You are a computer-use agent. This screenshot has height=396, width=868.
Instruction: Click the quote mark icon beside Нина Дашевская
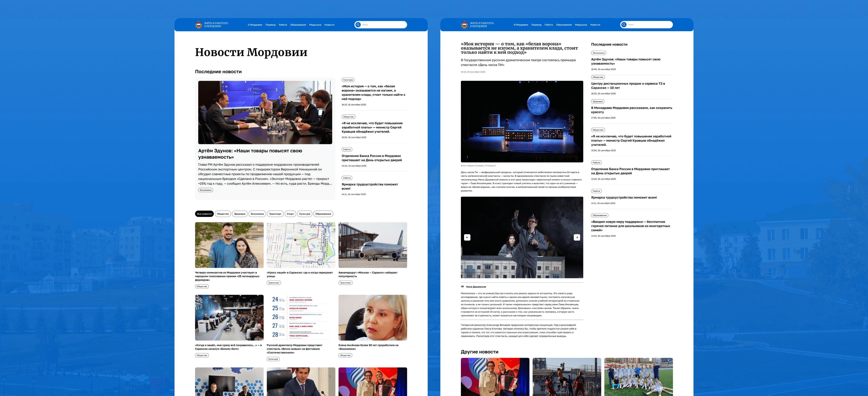pos(462,287)
